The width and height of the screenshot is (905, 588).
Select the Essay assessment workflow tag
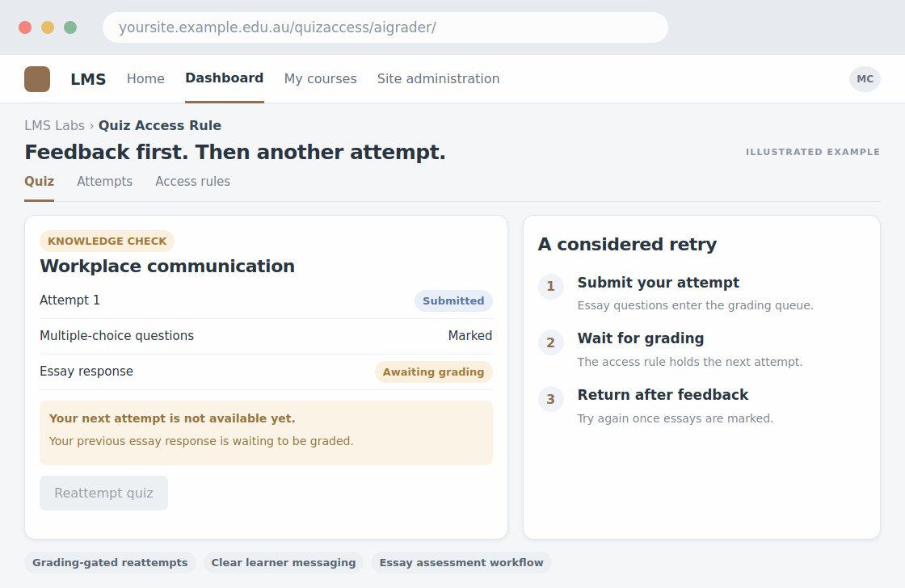click(461, 563)
